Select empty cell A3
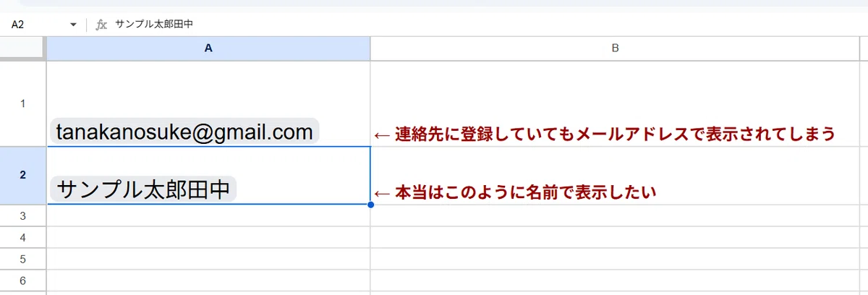 pyautogui.click(x=208, y=215)
